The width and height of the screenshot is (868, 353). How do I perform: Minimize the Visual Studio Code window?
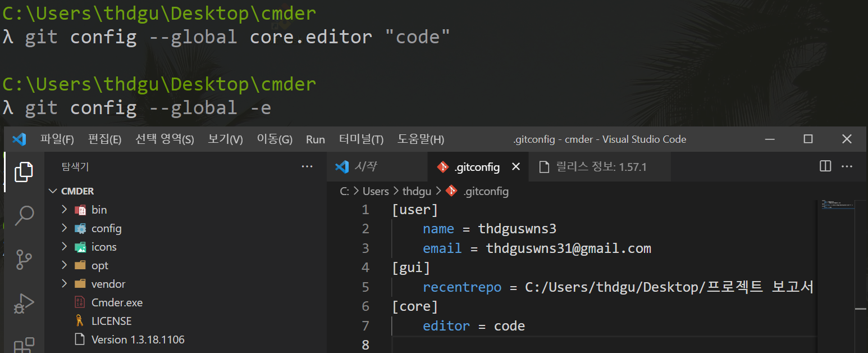[x=770, y=139]
